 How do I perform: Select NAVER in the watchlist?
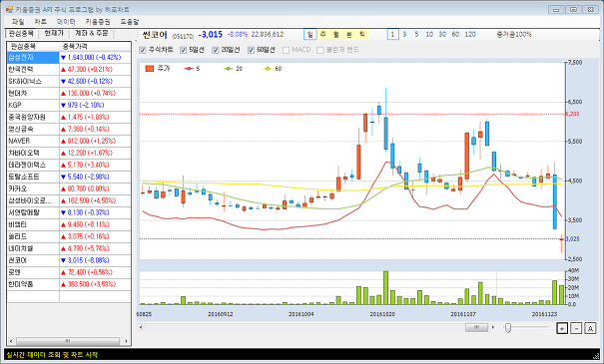[x=33, y=141]
